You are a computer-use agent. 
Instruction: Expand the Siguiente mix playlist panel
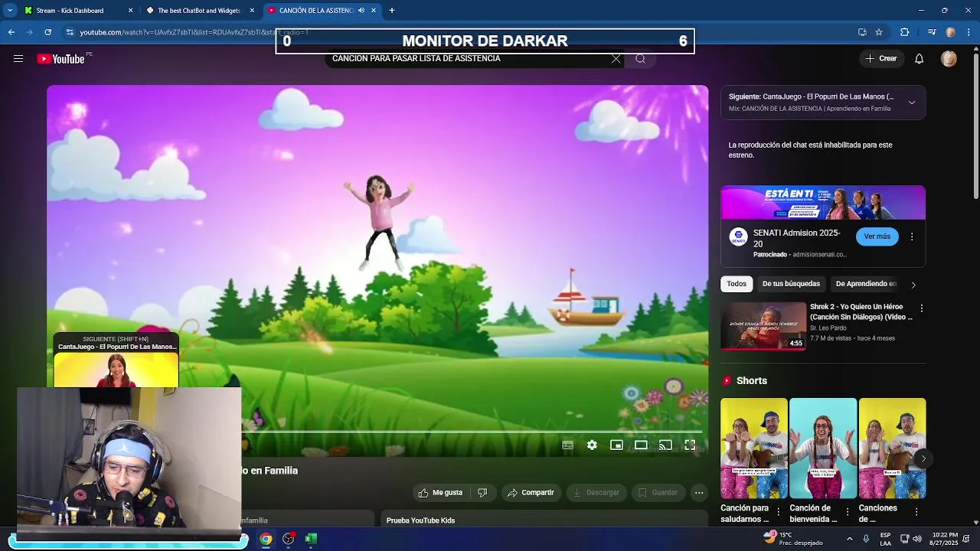pos(912,103)
